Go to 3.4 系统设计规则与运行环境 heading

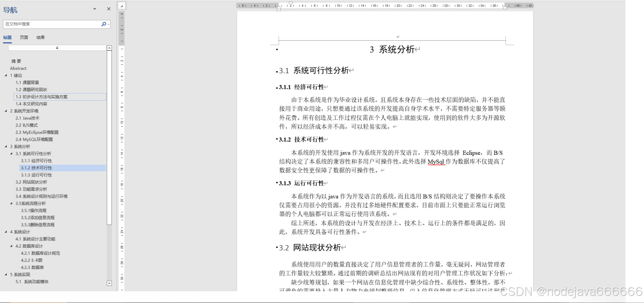(x=41, y=196)
